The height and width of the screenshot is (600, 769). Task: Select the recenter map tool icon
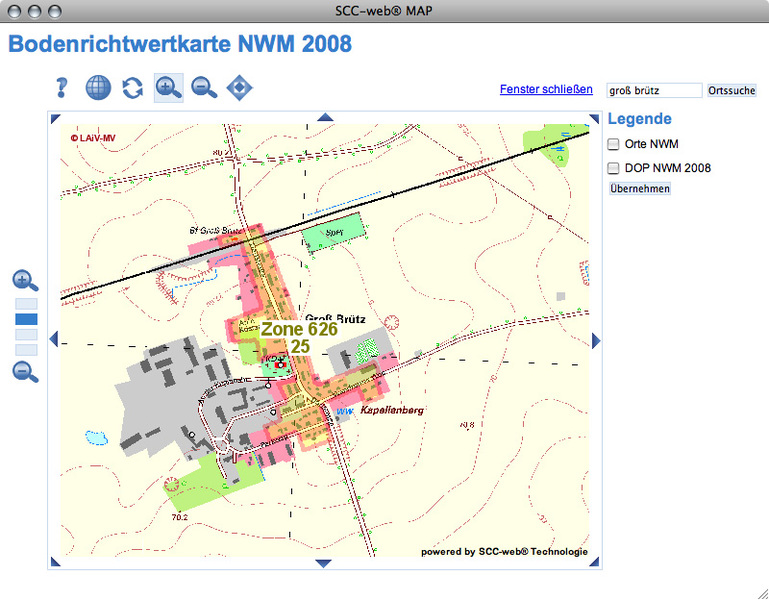(240, 88)
